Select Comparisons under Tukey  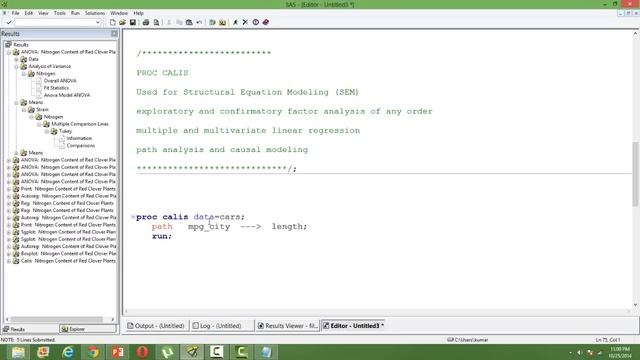point(81,146)
